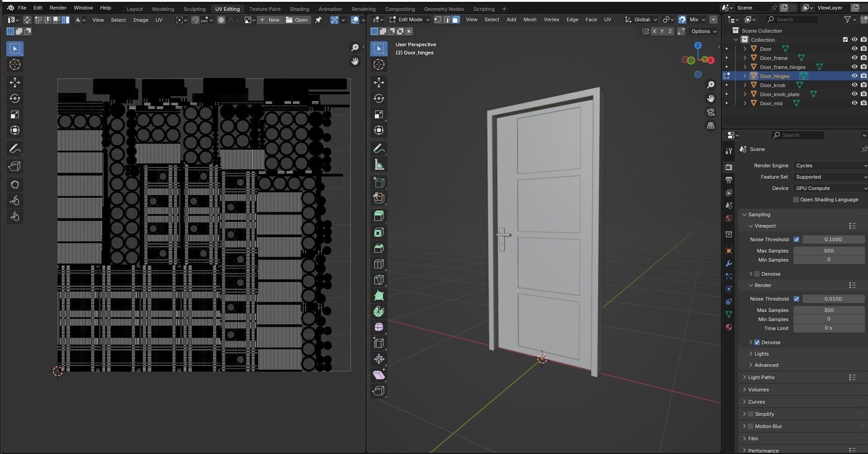Select the Grab tool in UV editor

coord(15,185)
